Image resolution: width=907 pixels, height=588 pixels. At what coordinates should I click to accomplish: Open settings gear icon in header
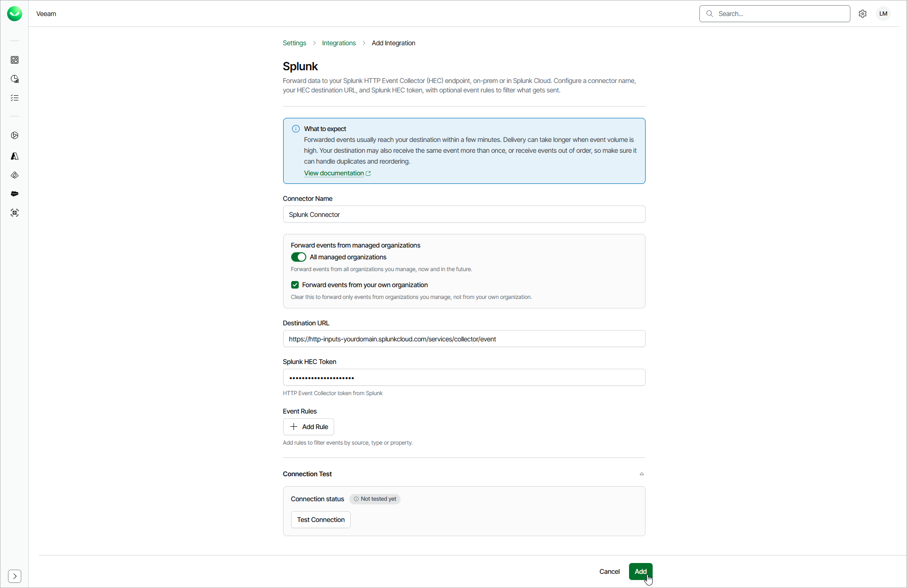(x=863, y=14)
